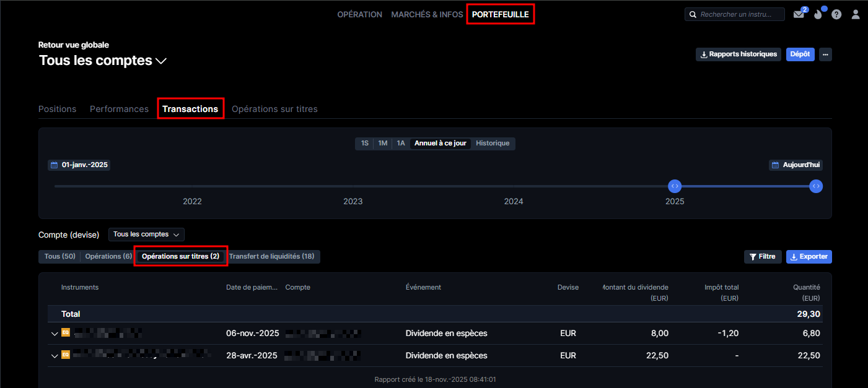
Task: Click the Aujourd'hui calendar icon
Action: [x=776, y=165]
